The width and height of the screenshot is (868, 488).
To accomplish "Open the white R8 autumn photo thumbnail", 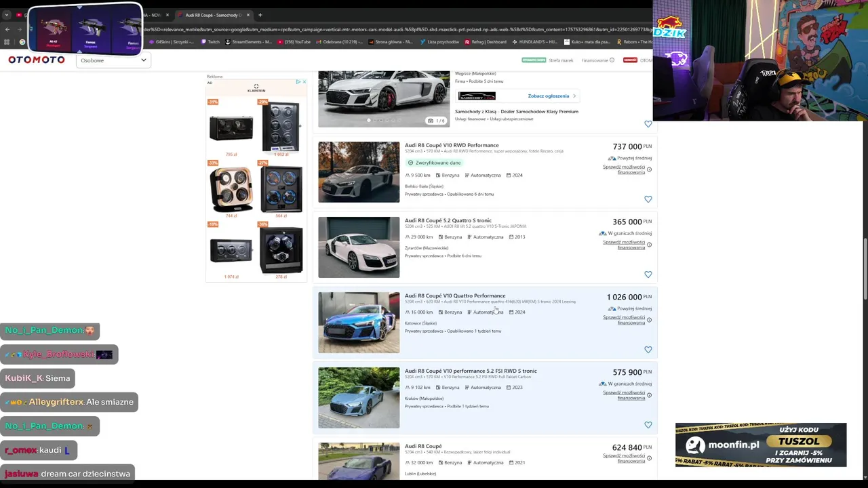I will [359, 172].
